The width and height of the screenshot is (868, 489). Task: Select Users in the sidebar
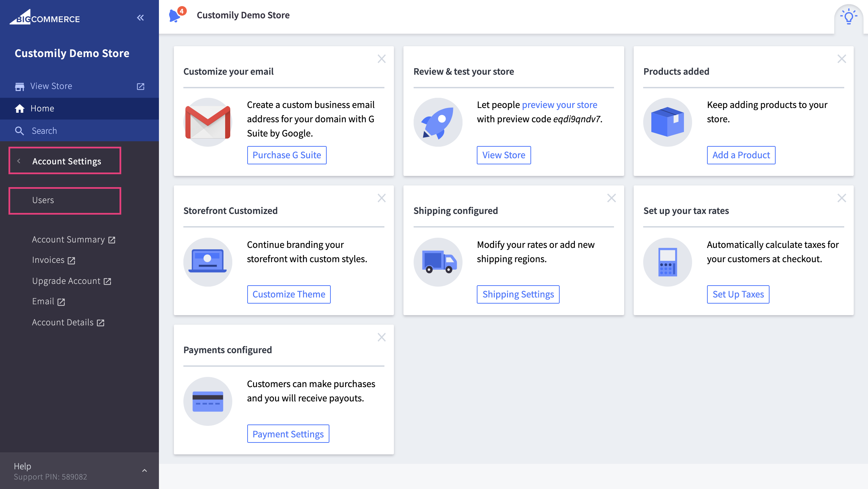[x=43, y=200]
